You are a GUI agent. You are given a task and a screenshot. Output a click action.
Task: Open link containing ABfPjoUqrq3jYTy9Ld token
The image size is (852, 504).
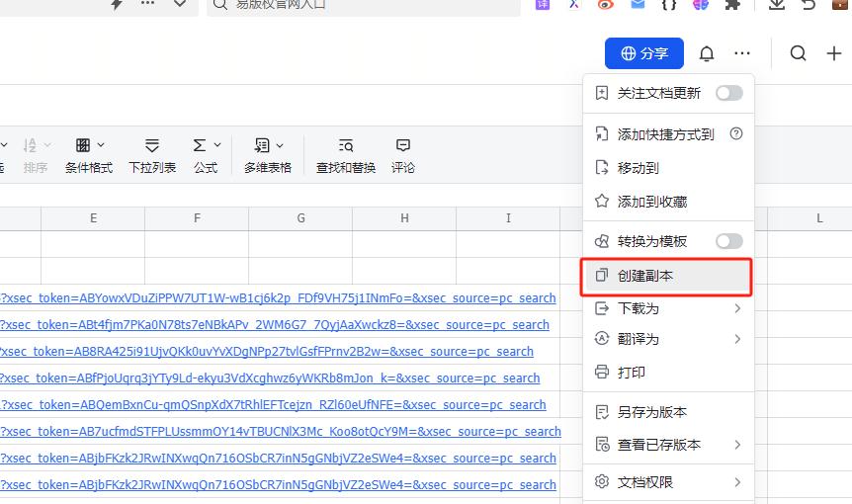click(270, 378)
